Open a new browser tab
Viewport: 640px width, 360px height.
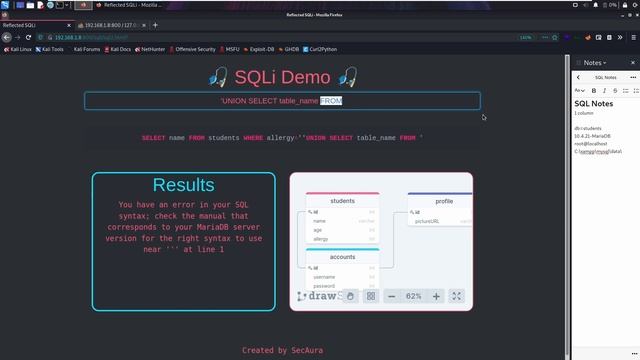coord(155,25)
